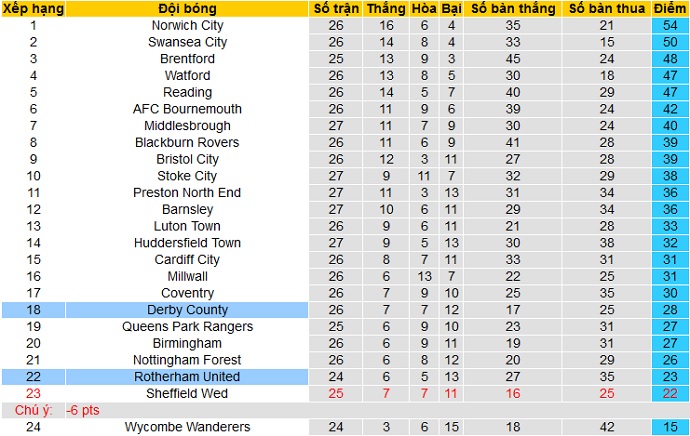The image size is (690, 436).
Task: Click the Norwich City team name
Action: pyautogui.click(x=188, y=26)
